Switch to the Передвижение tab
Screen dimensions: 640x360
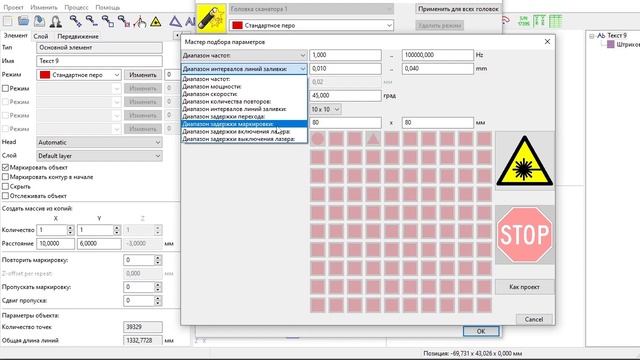78,36
